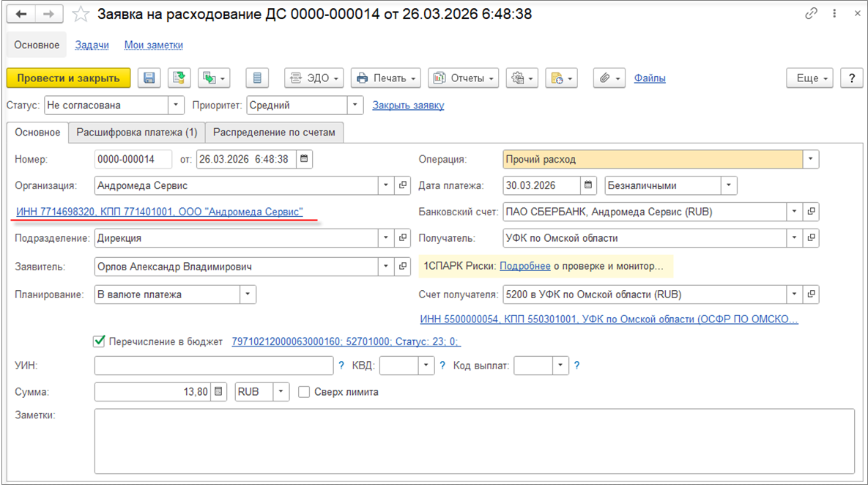
Task: Expand the Операция dropdown
Action: (811, 159)
